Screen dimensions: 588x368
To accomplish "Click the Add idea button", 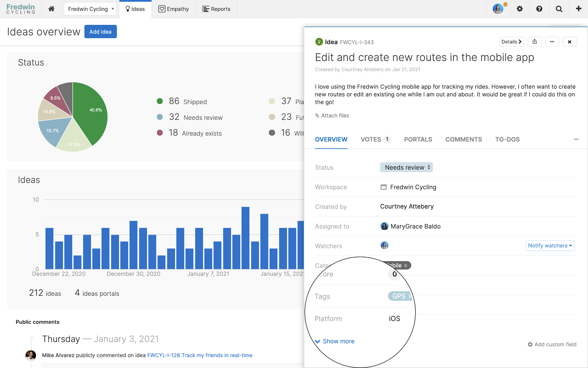I will (x=100, y=32).
